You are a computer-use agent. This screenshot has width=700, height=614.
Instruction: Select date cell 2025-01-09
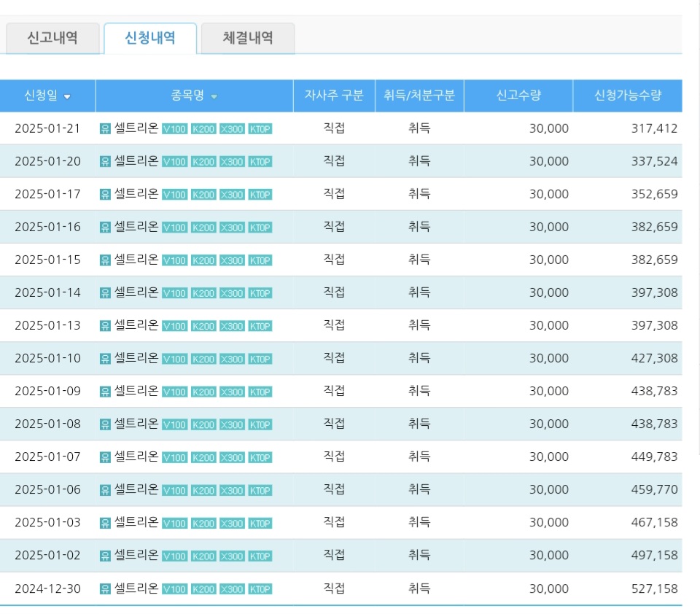point(48,391)
